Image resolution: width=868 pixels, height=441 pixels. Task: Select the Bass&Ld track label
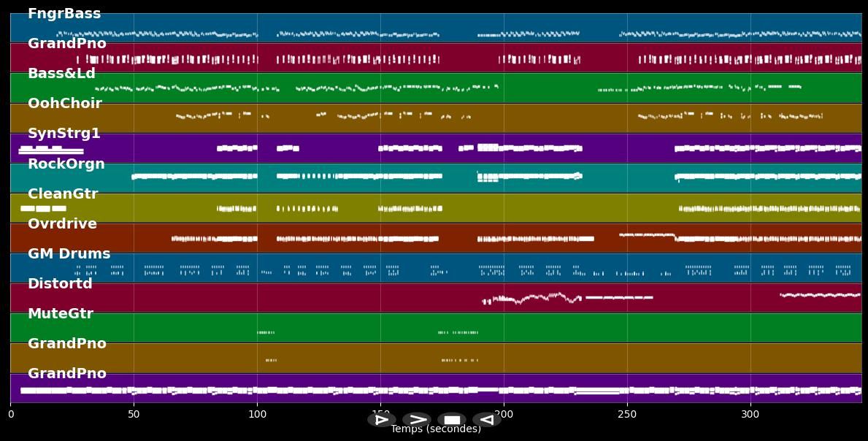(x=61, y=74)
